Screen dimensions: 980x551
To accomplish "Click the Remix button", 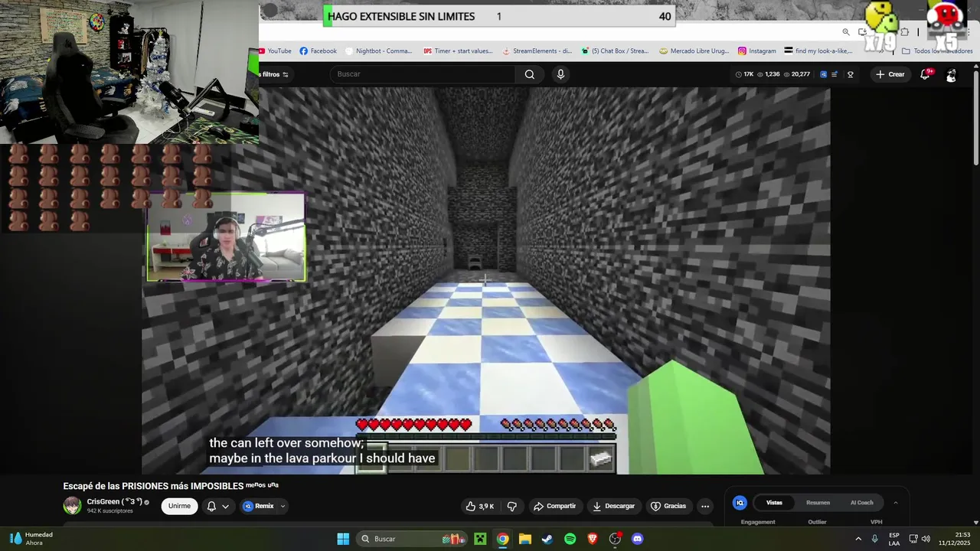I will 259,506.
